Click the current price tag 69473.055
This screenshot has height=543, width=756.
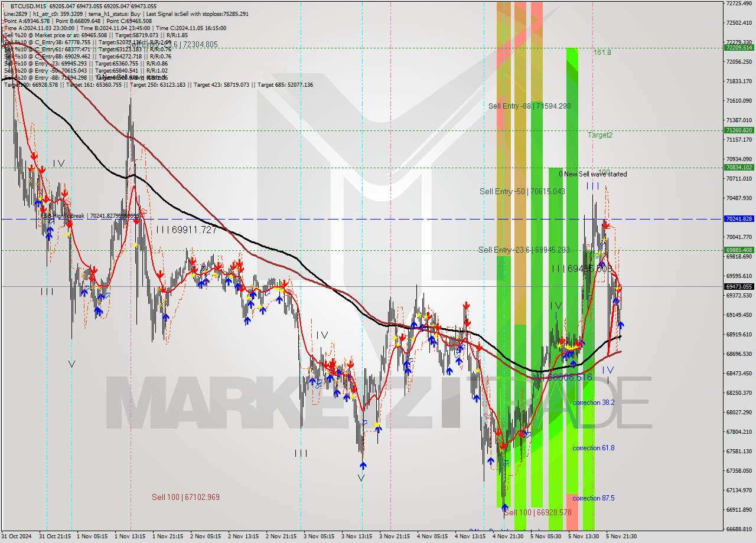[738, 286]
